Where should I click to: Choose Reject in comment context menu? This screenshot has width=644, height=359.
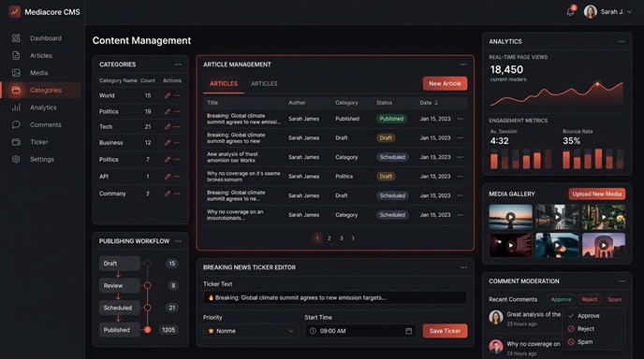pyautogui.click(x=593, y=329)
